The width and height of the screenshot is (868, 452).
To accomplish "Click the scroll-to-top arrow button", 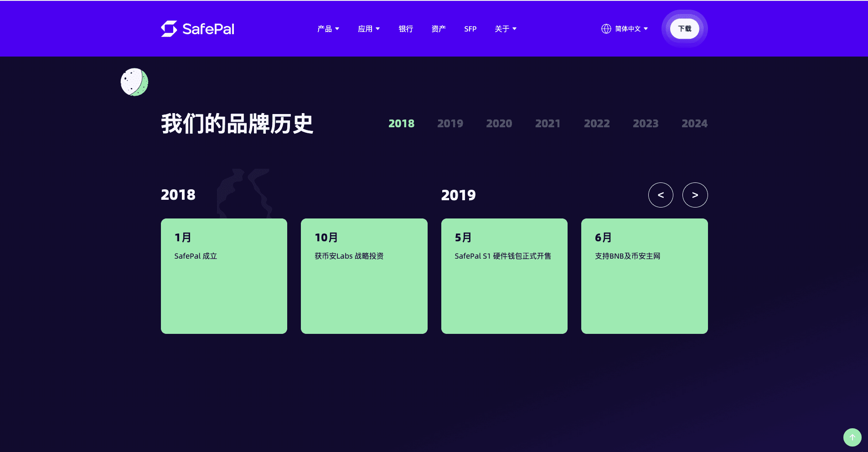I will [x=852, y=437].
